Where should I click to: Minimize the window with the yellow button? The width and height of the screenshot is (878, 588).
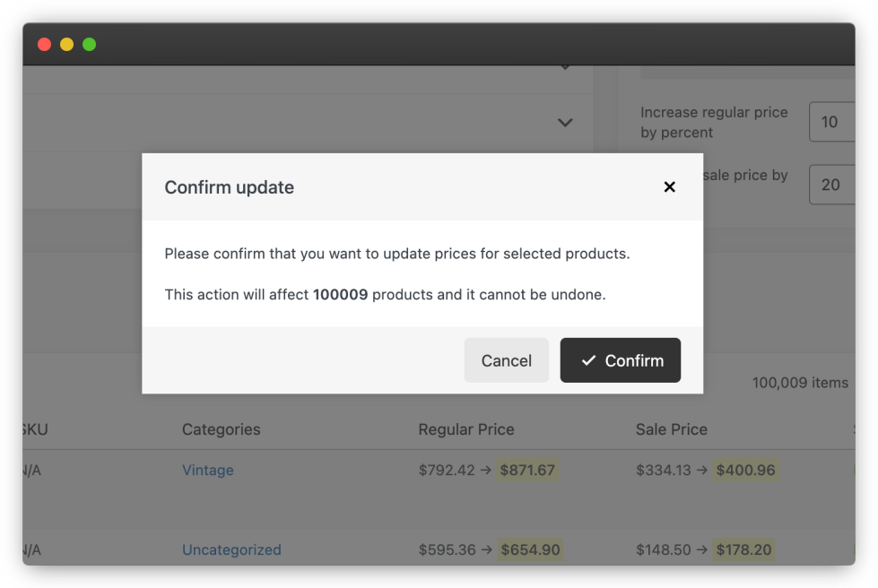pos(66,44)
